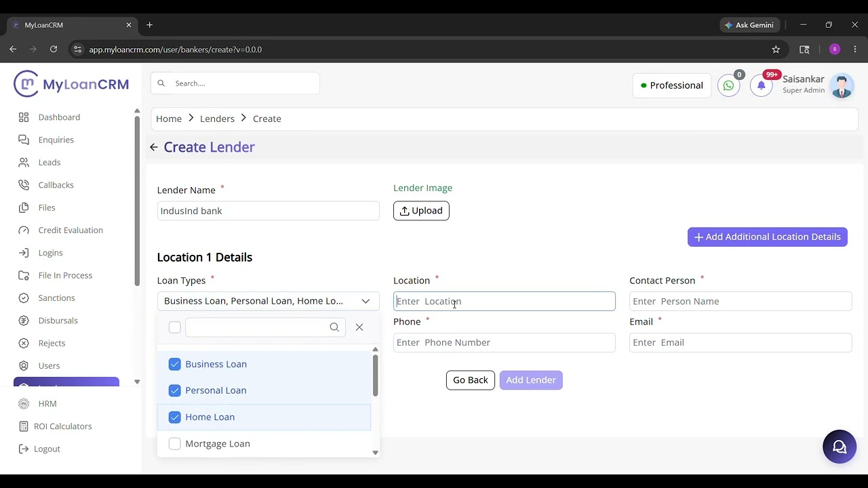868x488 pixels.
Task: Open the Logins arrow icon
Action: (x=24, y=253)
